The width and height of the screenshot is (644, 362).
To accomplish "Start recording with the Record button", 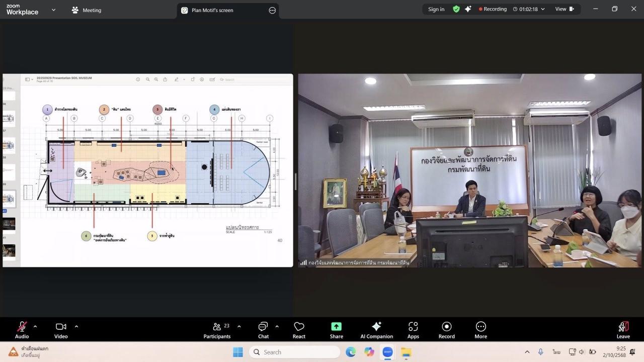I will click(x=446, y=330).
